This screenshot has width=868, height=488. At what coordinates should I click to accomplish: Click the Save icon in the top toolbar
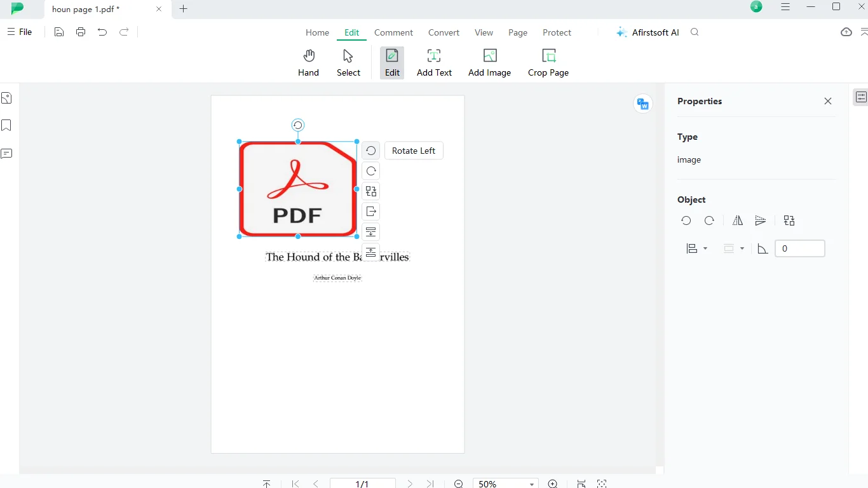pyautogui.click(x=59, y=32)
